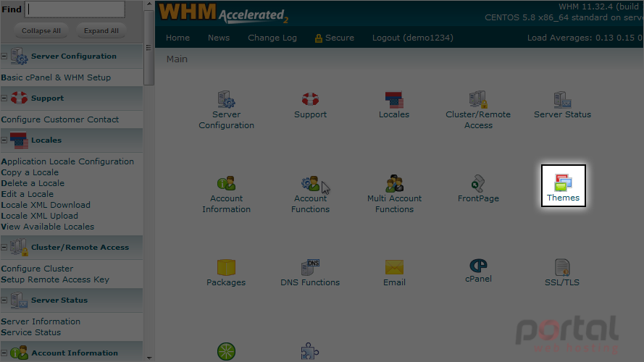Click the Expand All button

pos(101,31)
